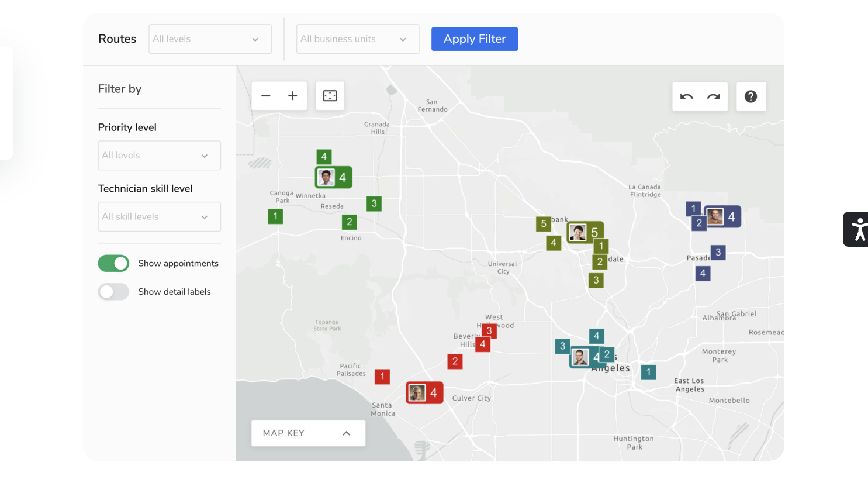Click teal stop 1 marker
This screenshot has width=868, height=483.
point(648,372)
